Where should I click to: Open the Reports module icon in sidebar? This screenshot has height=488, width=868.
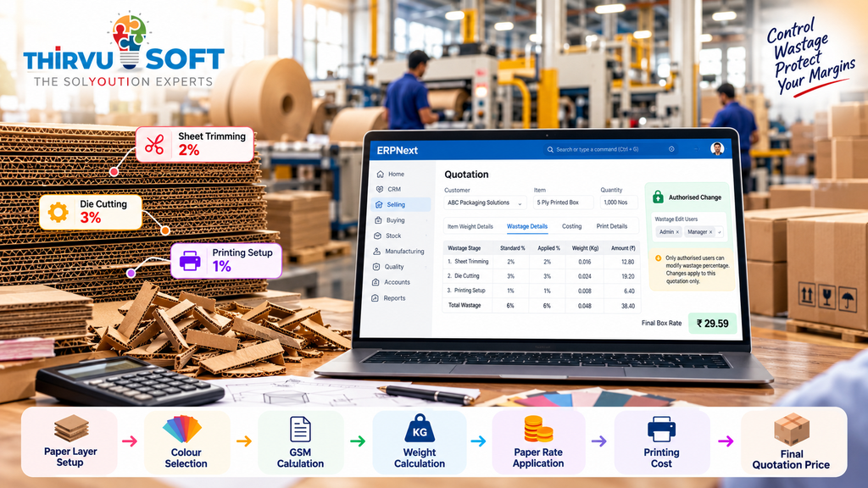[376, 298]
